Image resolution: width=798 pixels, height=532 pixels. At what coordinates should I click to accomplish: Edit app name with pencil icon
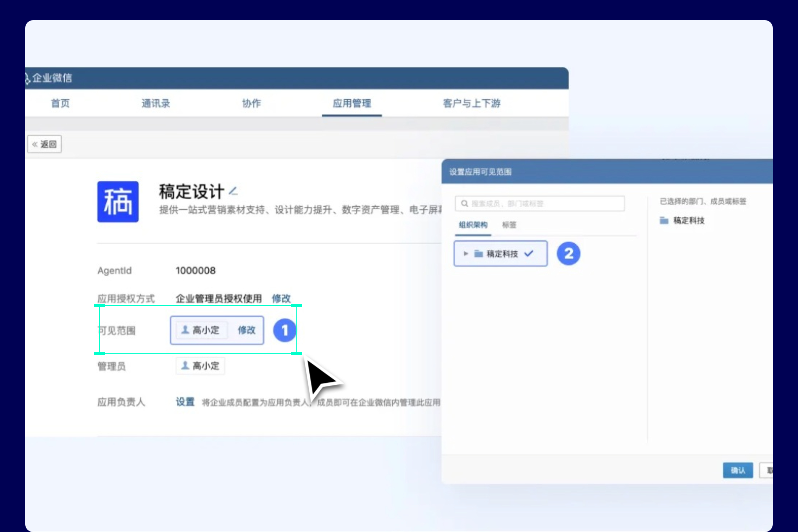[233, 191]
